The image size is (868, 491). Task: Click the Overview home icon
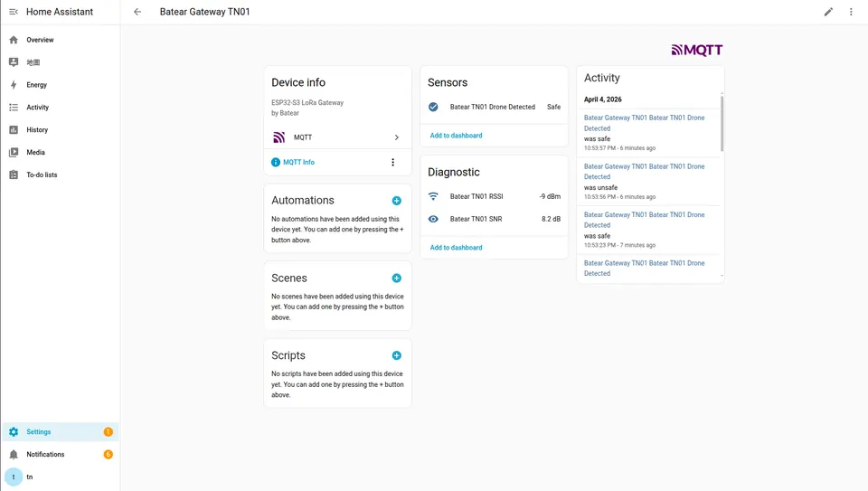point(14,40)
